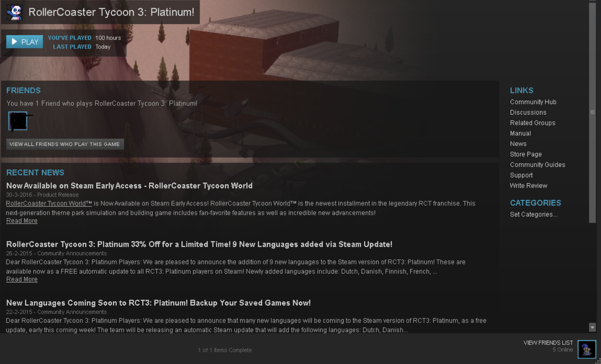Image resolution: width=601 pixels, height=364 pixels.
Task: Open the Community Hub link
Action: (x=533, y=102)
